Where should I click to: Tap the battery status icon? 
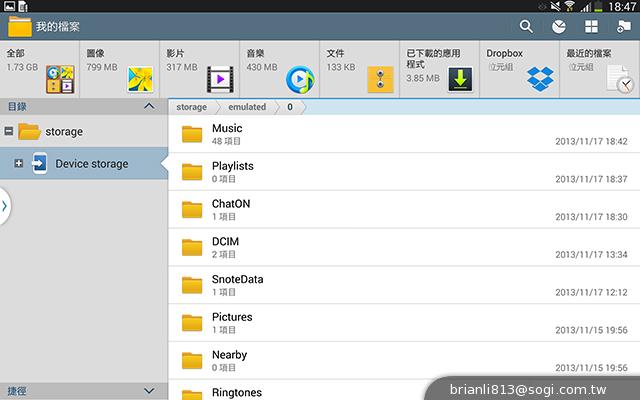pos(598,6)
